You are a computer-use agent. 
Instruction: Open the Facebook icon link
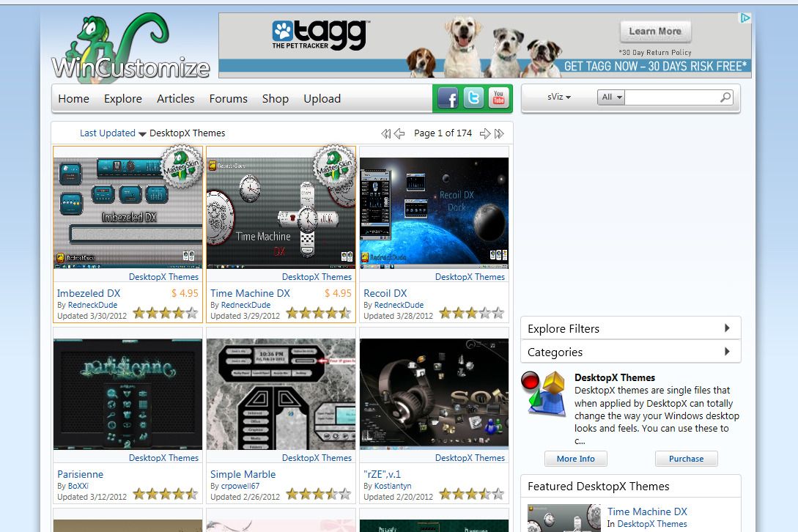(448, 97)
